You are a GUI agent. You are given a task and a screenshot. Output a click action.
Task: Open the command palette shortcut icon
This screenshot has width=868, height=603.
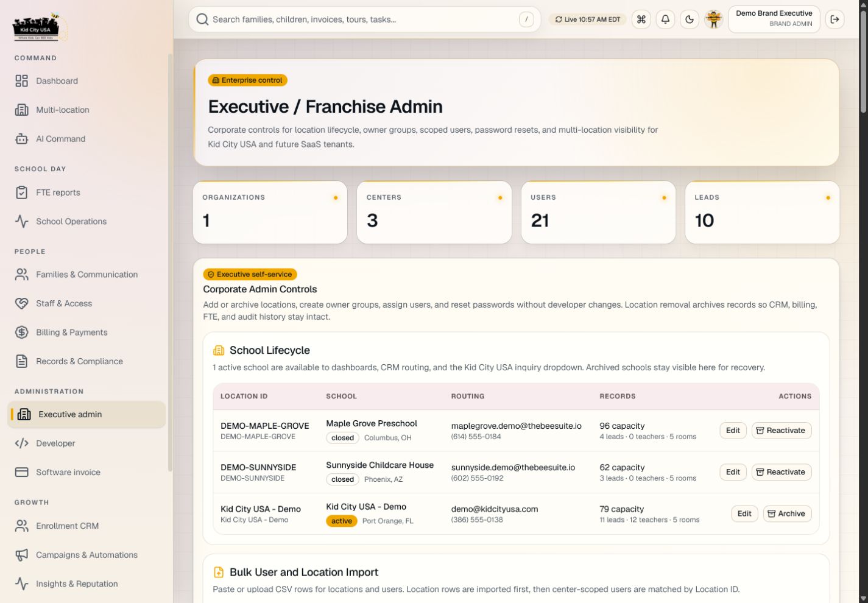pos(641,19)
